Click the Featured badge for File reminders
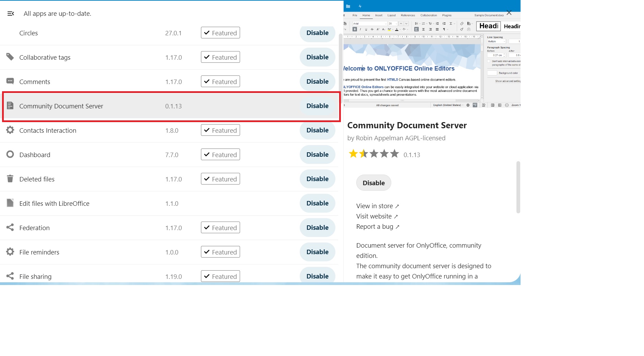Screen dimensions: 644x356 tap(220, 252)
